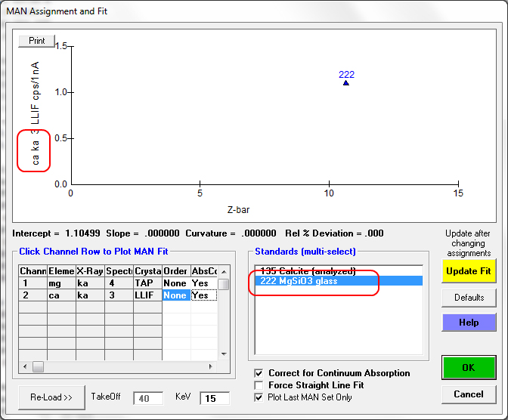Uncheck Plot Last MAN Set Only

pyautogui.click(x=259, y=397)
